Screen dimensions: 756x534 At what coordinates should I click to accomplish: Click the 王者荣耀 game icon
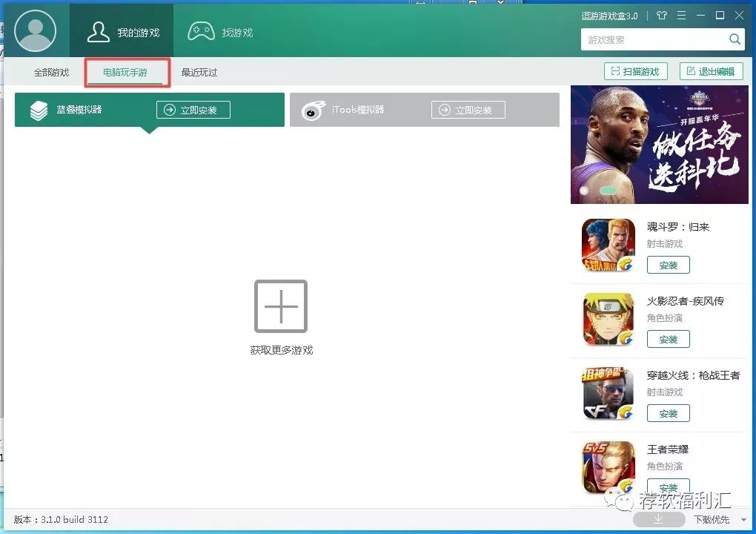click(608, 467)
